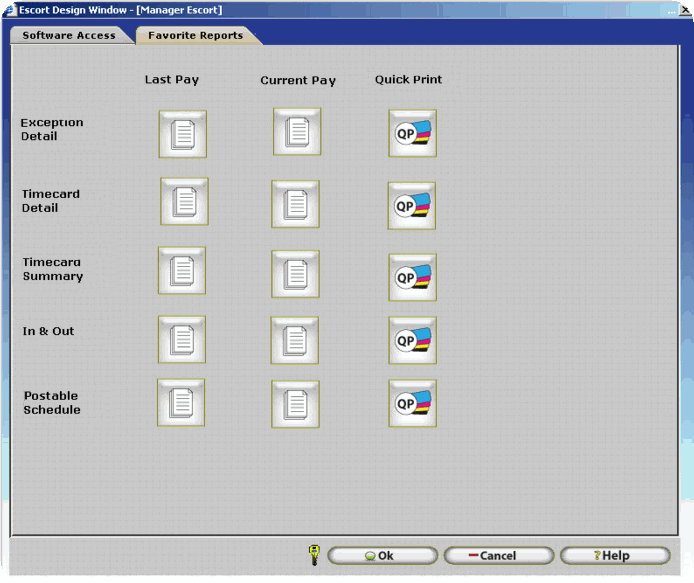Select the Favorite Reports tab
The width and height of the screenshot is (694, 583).
coord(196,35)
